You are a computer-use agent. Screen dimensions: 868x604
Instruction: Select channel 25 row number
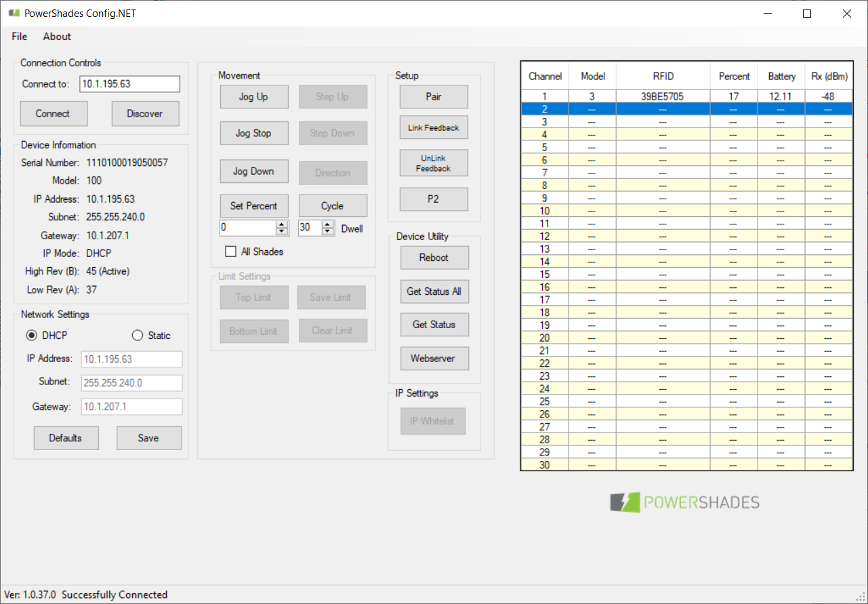coord(545,401)
